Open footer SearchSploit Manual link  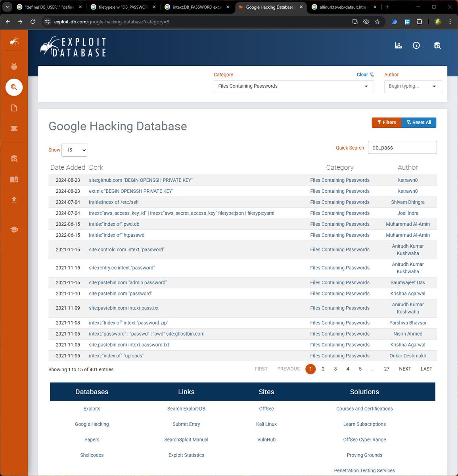pyautogui.click(x=186, y=440)
